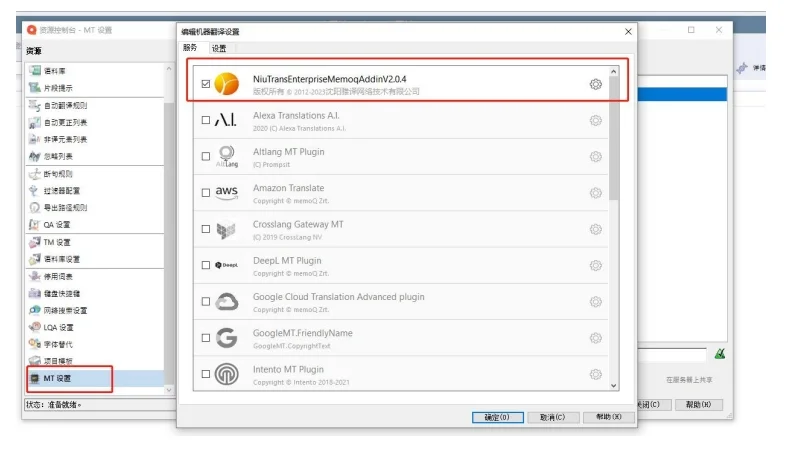Screen dimensions: 787x449
Task: Open 自动翻译规则 icon in resource list
Action: click(x=35, y=105)
